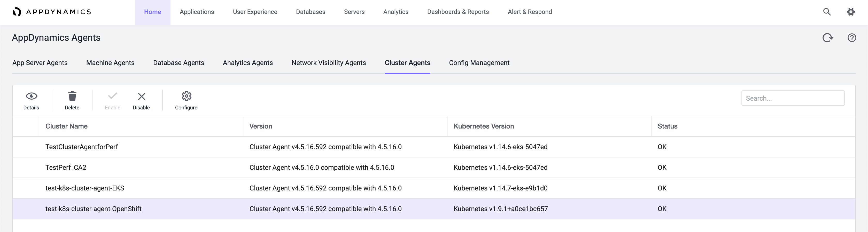Open the global search magnifier icon
Viewport: 868px width, 232px height.
tap(827, 12)
